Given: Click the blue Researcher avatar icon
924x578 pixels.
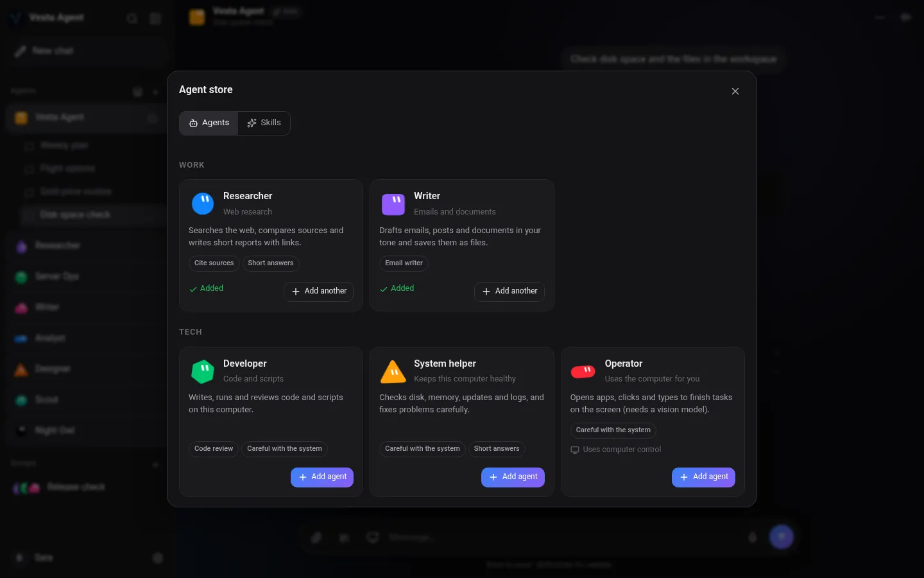Looking at the screenshot, I should click(203, 204).
